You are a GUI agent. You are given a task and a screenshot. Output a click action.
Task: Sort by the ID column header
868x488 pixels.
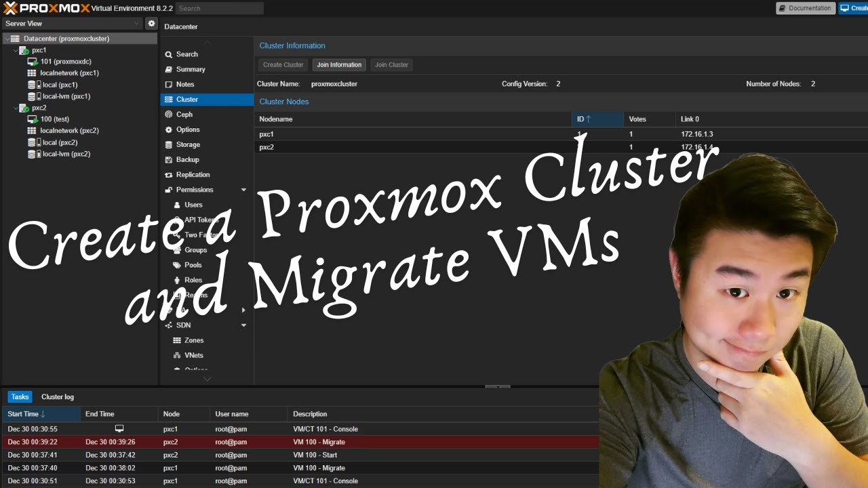pyautogui.click(x=597, y=119)
